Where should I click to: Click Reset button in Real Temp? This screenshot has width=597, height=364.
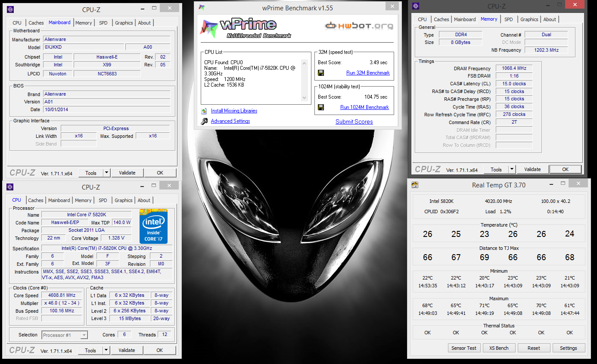point(534,348)
